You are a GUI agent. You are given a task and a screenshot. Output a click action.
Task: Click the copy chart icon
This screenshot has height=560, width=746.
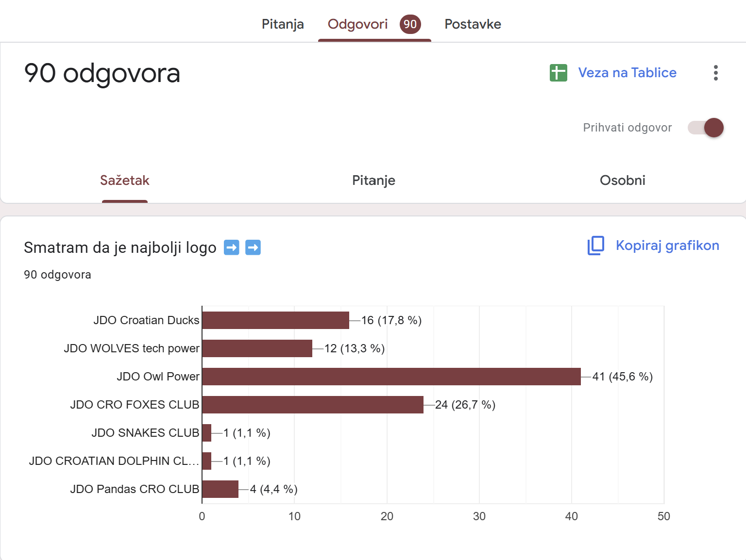pos(596,246)
